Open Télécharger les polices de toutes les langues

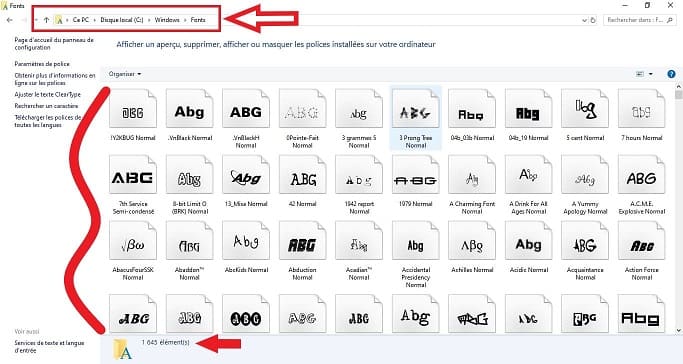pos(48,121)
